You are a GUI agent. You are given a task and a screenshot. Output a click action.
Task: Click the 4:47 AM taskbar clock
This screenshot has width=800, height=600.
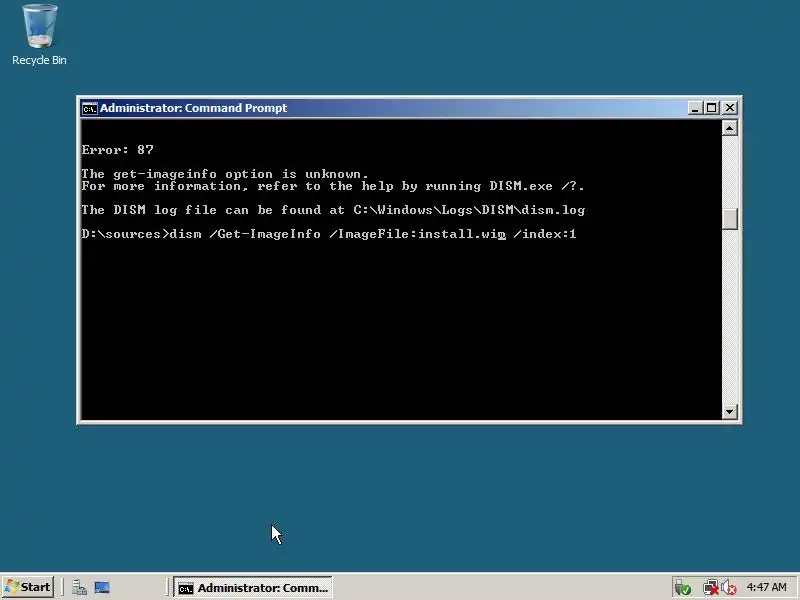click(x=766, y=587)
